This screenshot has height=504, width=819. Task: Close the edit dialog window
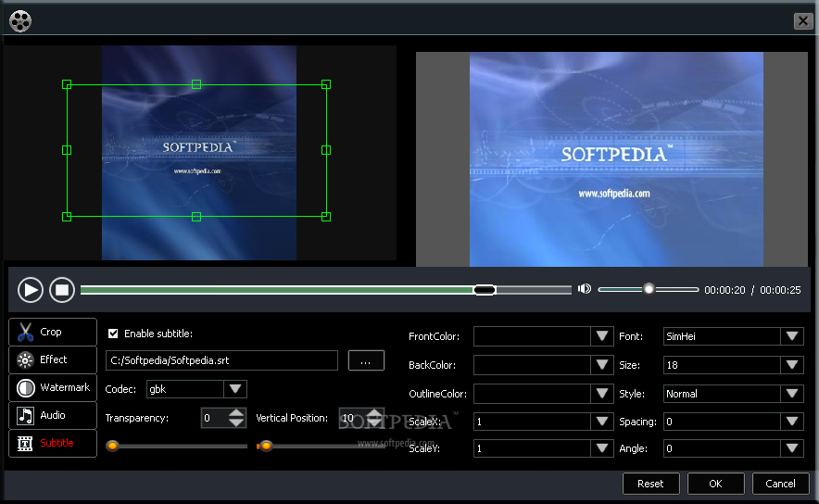803,21
